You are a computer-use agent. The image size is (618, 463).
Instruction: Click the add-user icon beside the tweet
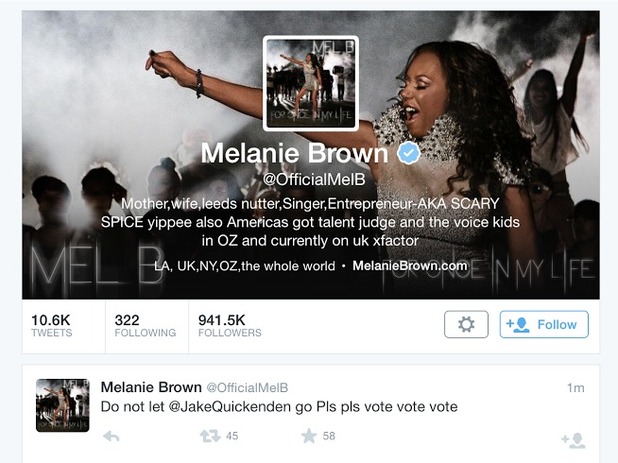[573, 441]
